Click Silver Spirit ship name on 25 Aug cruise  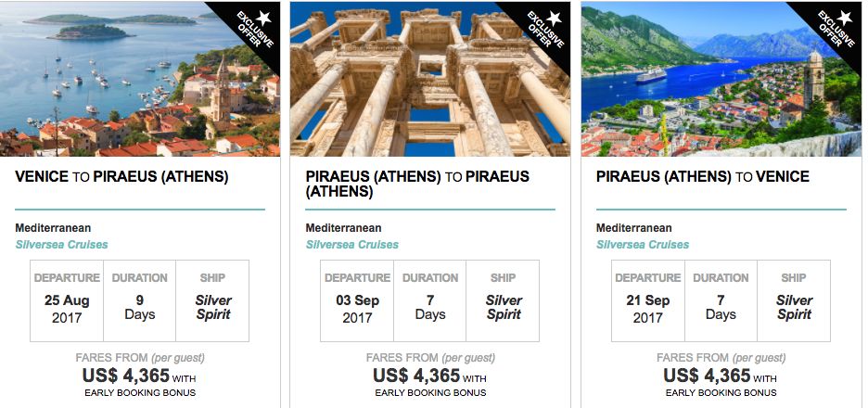coord(213,308)
